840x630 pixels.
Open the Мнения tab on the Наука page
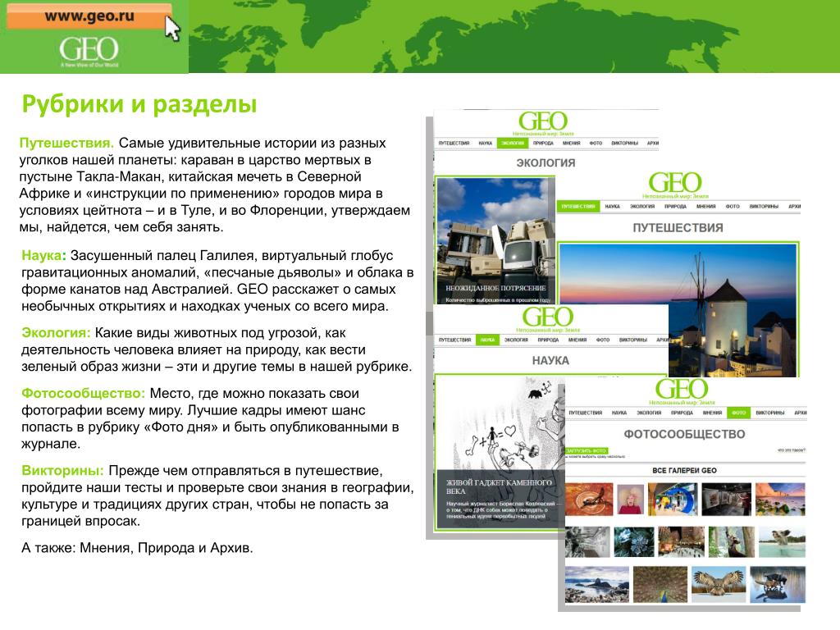click(x=577, y=340)
